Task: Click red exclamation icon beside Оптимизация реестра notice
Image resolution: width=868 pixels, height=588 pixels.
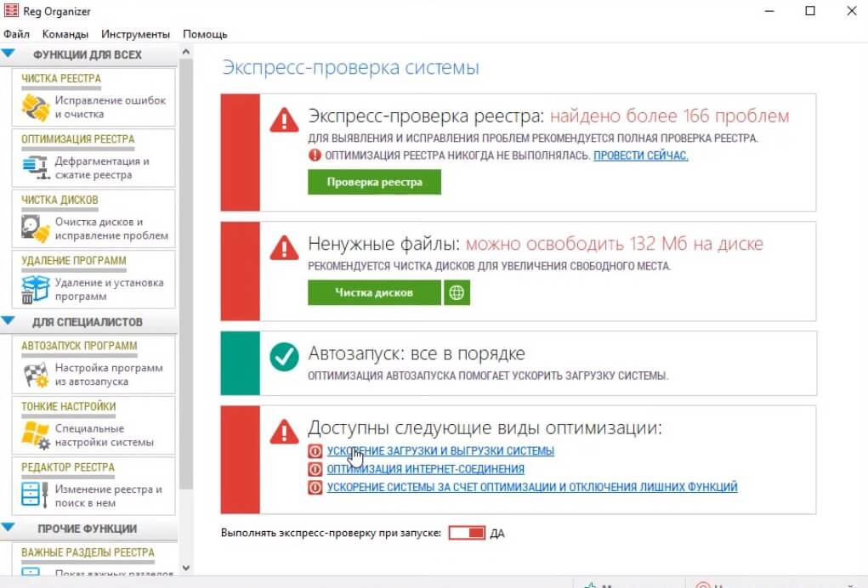Action: [315, 155]
